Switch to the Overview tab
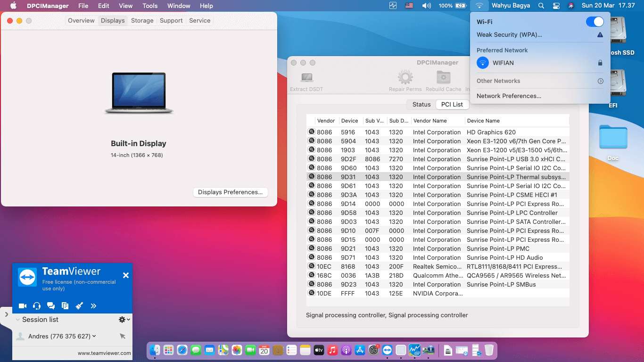This screenshot has width=644, height=362. (81, 21)
